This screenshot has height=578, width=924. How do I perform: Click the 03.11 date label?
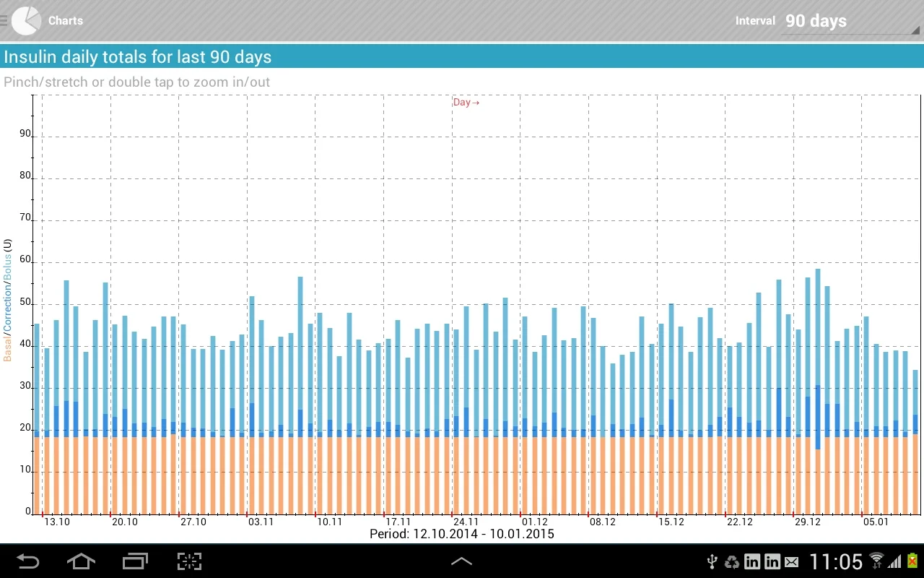[x=261, y=522]
